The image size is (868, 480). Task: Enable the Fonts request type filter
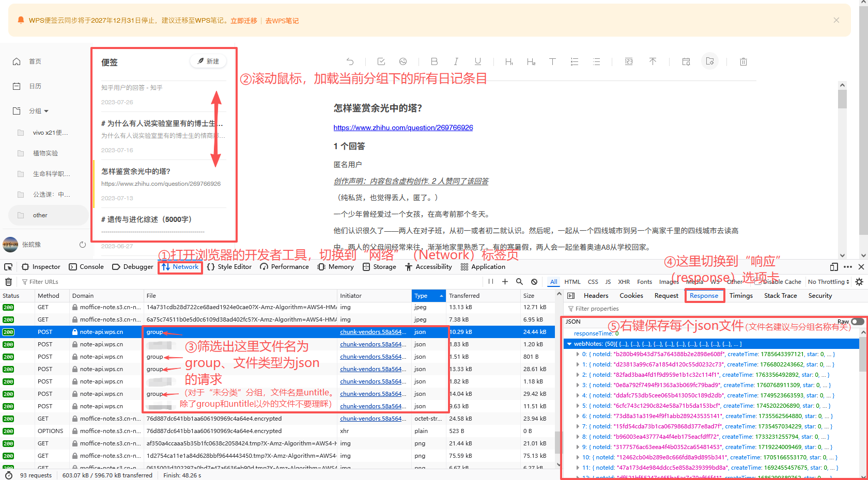[x=644, y=282]
